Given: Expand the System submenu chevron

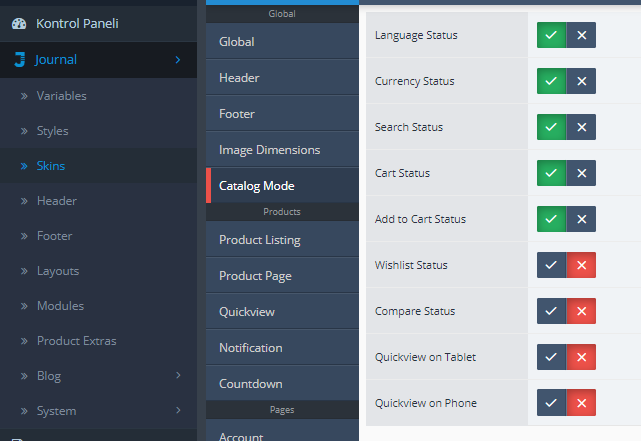Looking at the screenshot, I should coord(178,410).
